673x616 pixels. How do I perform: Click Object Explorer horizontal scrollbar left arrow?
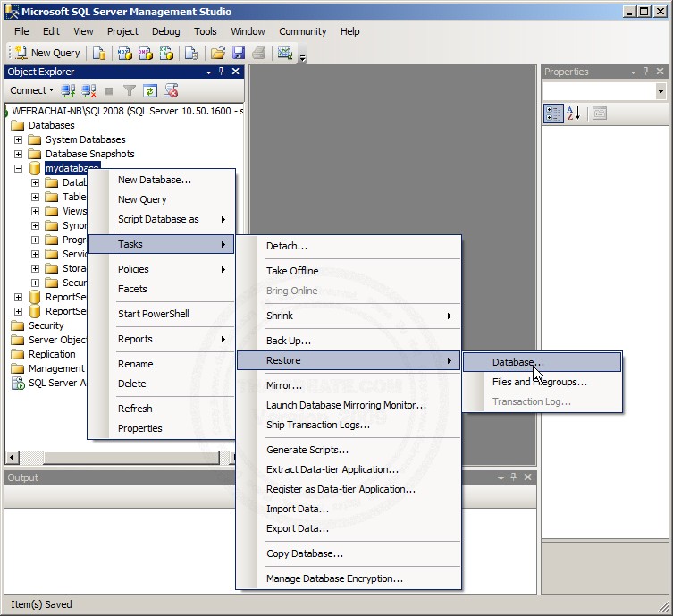tap(12, 457)
